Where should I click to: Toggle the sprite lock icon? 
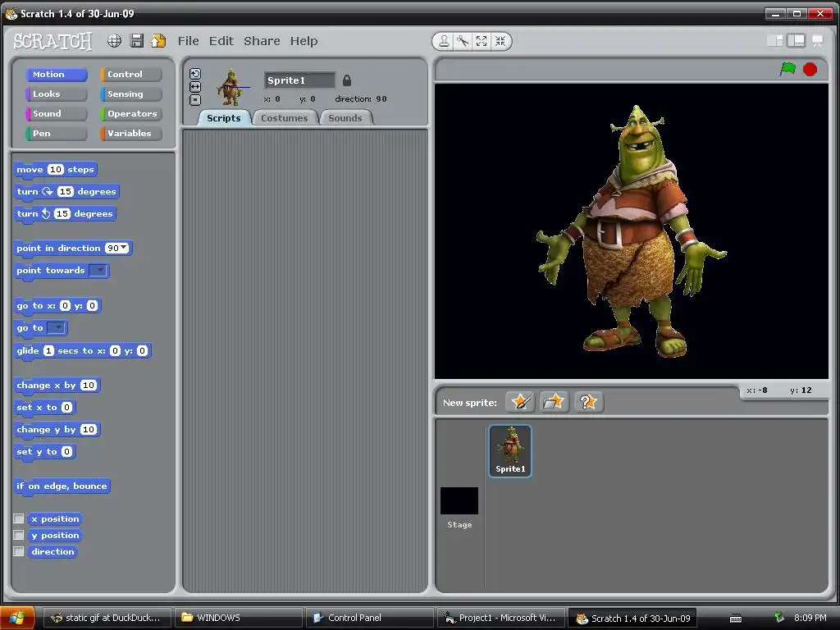[x=347, y=80]
